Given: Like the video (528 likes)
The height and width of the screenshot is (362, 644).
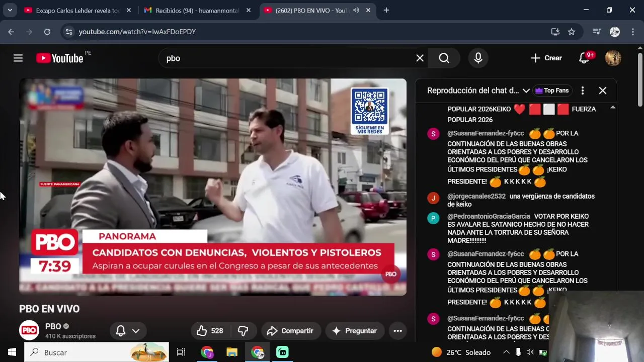Looking at the screenshot, I should (x=210, y=331).
